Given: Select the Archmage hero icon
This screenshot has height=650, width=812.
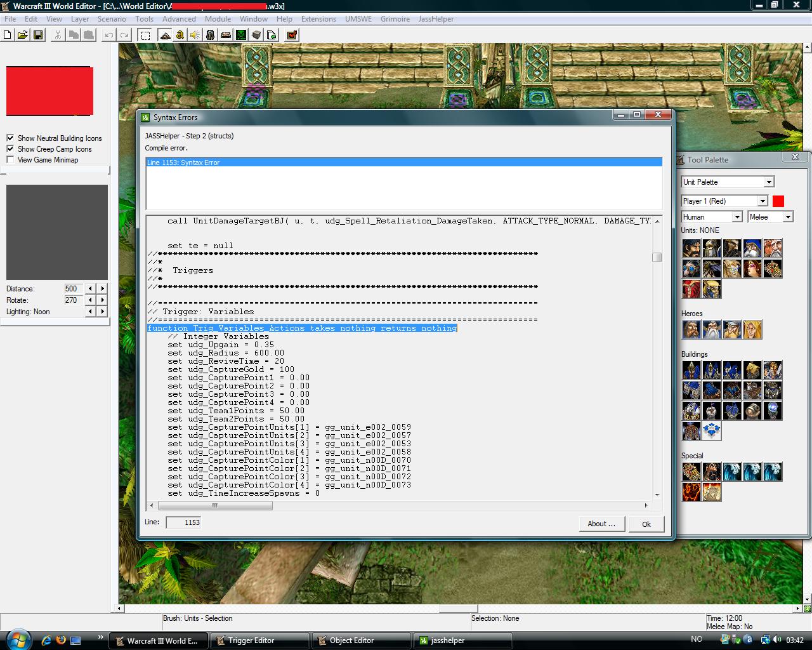Looking at the screenshot, I should [x=712, y=329].
